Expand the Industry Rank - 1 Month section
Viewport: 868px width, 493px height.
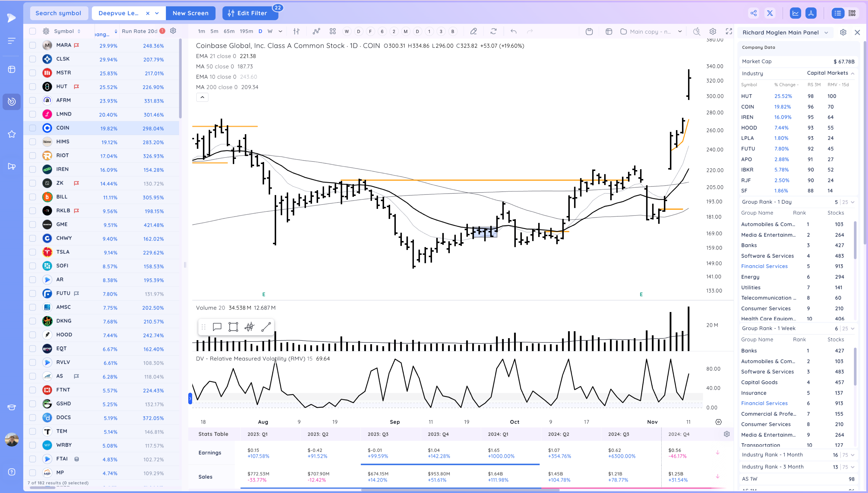coord(852,455)
